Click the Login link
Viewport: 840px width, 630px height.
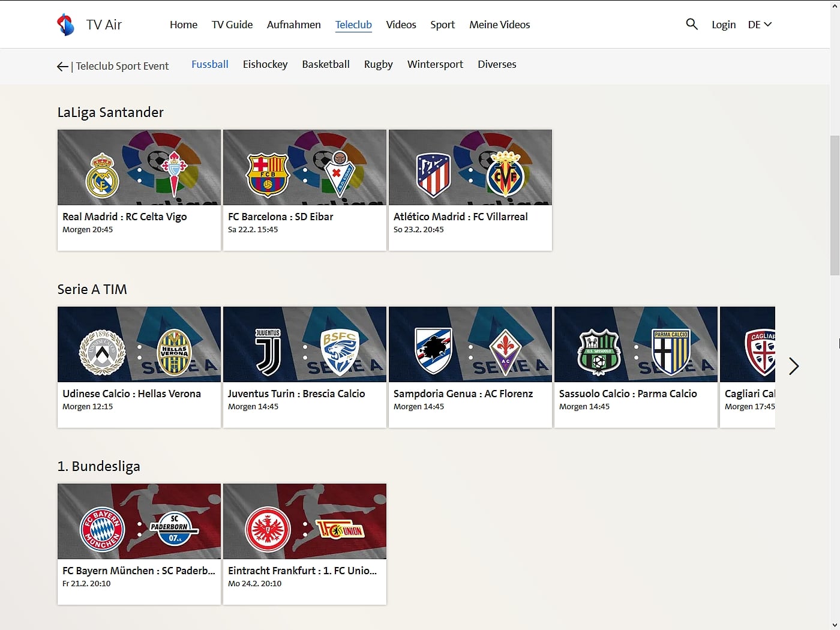(x=724, y=25)
